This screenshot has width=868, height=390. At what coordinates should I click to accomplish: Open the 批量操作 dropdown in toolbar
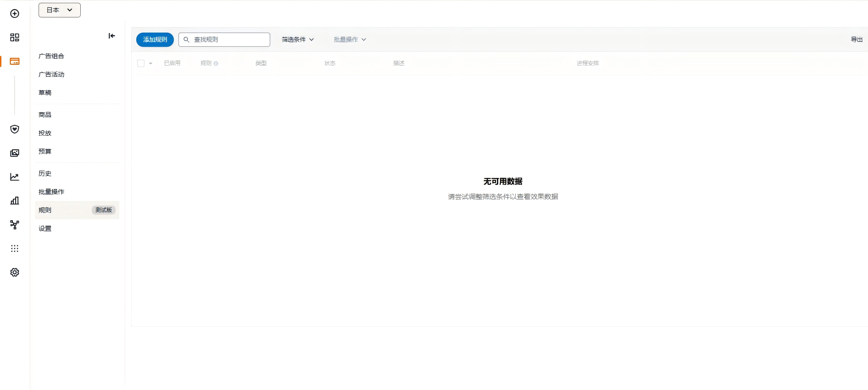(350, 39)
